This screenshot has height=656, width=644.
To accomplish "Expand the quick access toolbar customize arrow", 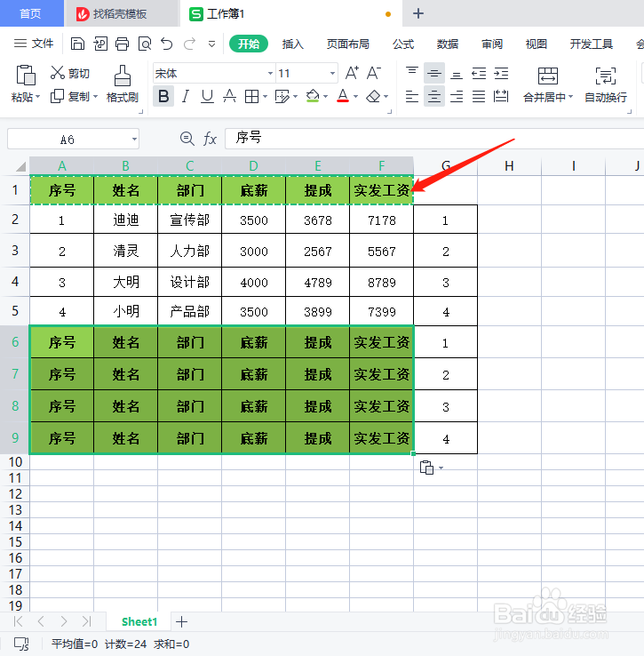I will coord(212,44).
